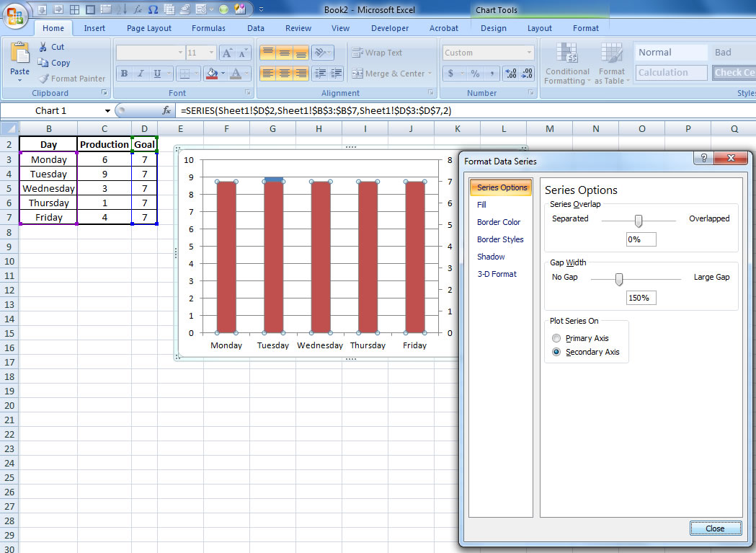
Task: Click the Increase Font Size icon
Action: 227,53
